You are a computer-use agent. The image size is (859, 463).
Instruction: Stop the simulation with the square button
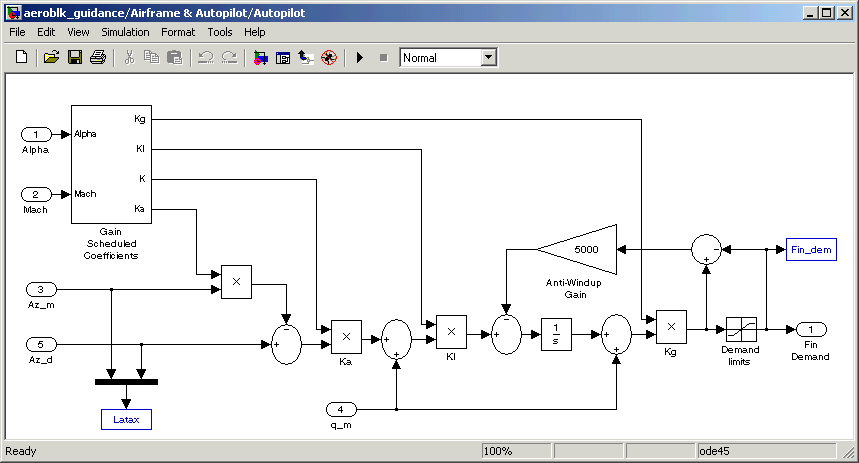383,57
